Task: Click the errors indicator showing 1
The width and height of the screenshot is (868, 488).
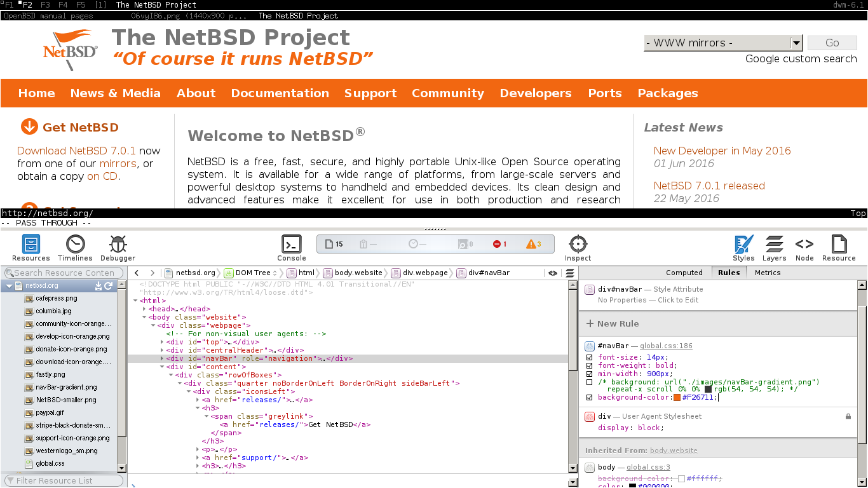Action: (500, 244)
